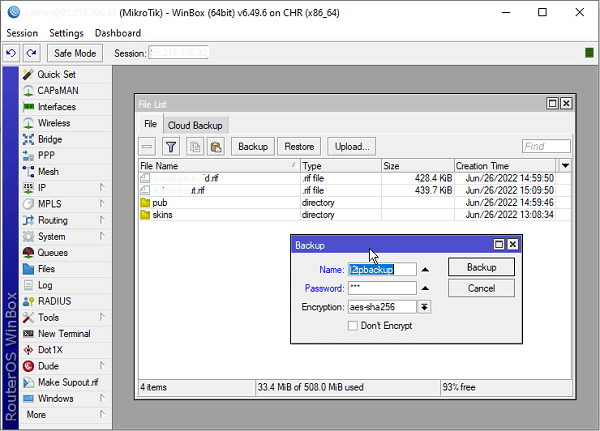Click the Find search box

[x=546, y=146]
